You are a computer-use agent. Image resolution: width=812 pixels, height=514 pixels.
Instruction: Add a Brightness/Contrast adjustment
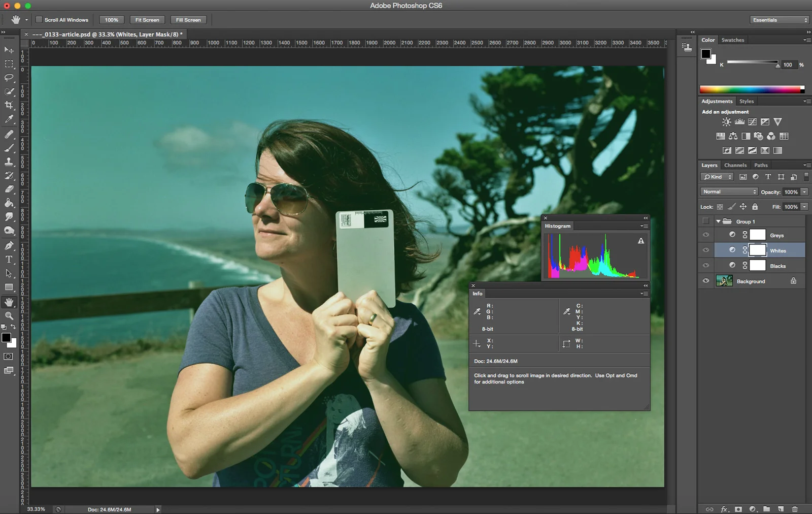pyautogui.click(x=726, y=122)
